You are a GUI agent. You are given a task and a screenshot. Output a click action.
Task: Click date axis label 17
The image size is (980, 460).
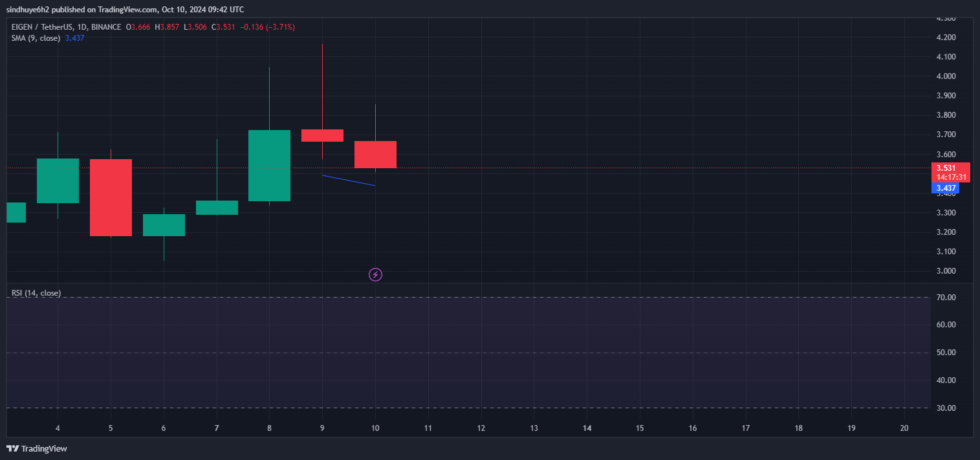point(746,428)
